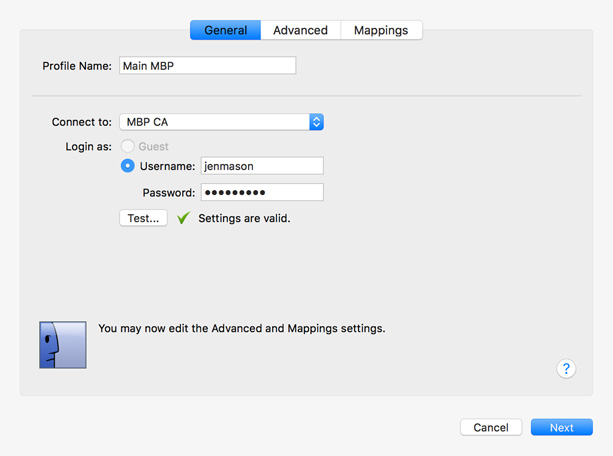Click the Next button
The height and width of the screenshot is (456, 613).
coord(562,427)
